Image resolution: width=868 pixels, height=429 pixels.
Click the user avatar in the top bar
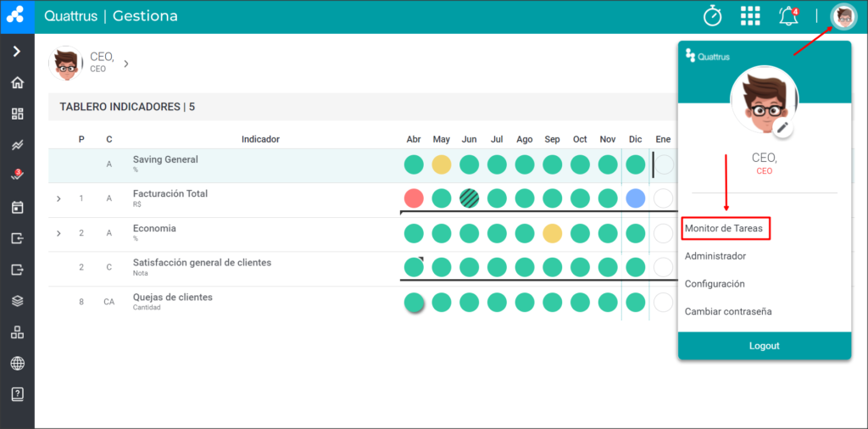(x=843, y=16)
